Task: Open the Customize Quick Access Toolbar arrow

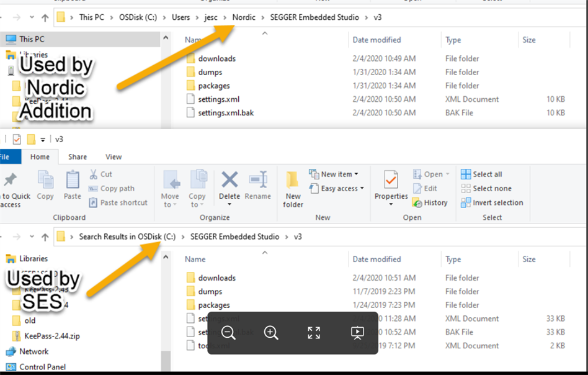Action: [43, 140]
